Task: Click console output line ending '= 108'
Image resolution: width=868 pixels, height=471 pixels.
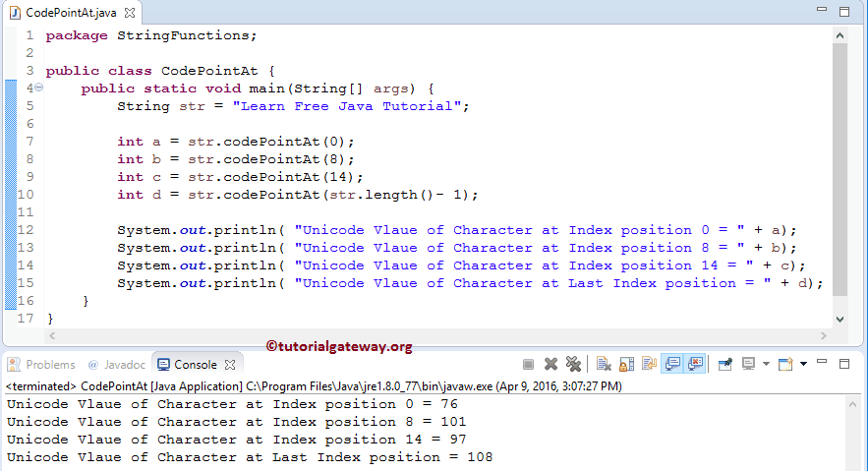Action: coord(250,457)
